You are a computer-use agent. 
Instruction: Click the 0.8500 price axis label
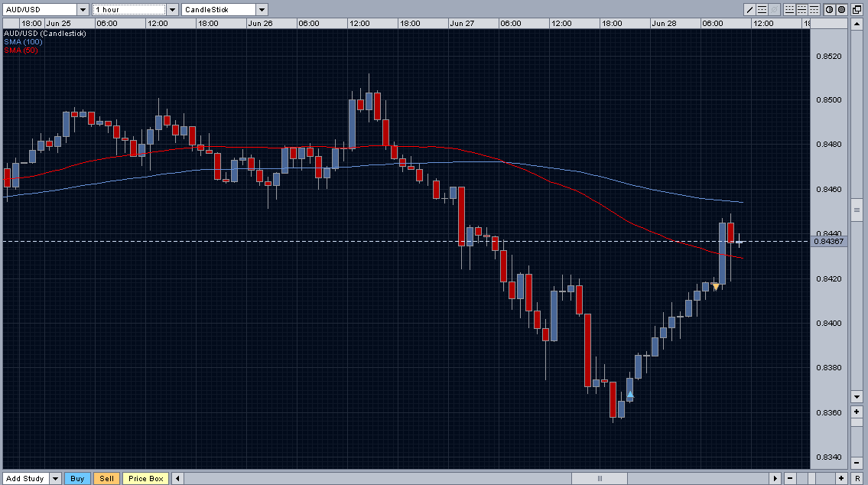tap(829, 100)
